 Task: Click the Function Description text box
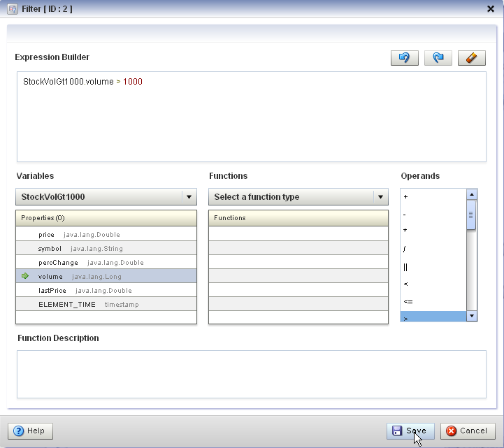252,374
